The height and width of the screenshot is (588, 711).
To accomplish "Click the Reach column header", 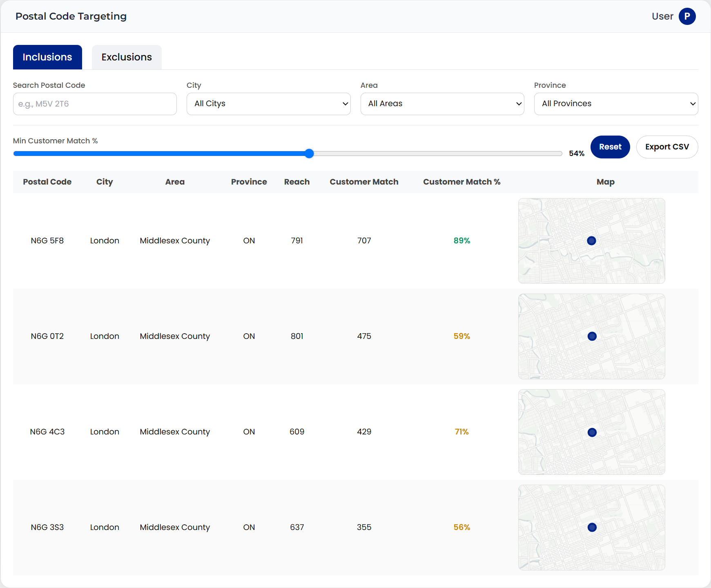I will [x=297, y=182].
